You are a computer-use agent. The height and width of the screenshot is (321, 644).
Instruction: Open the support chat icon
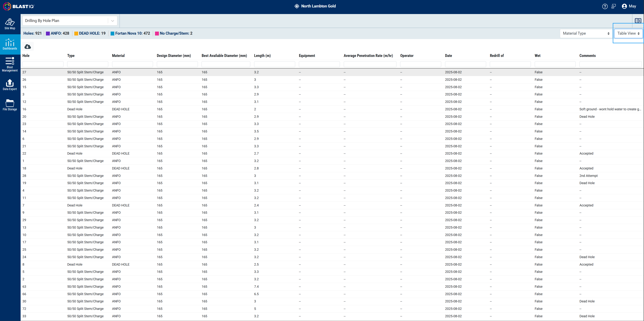click(614, 6)
